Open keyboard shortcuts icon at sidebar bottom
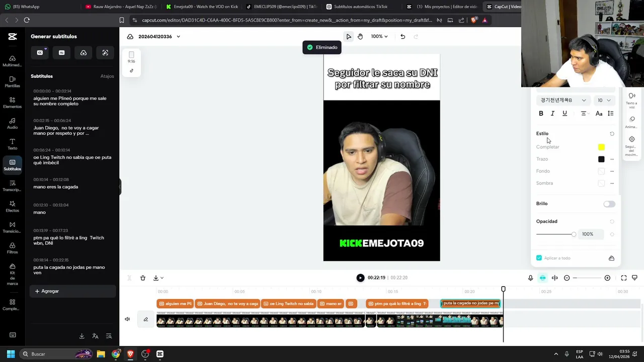This screenshot has height=362, width=644. click(13, 335)
